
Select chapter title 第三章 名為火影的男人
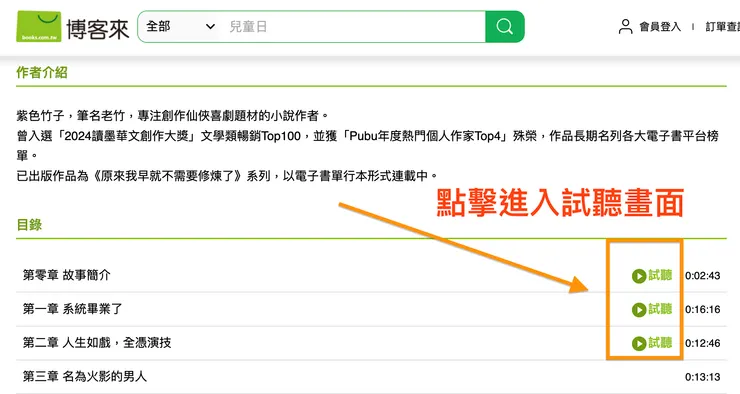click(x=85, y=377)
